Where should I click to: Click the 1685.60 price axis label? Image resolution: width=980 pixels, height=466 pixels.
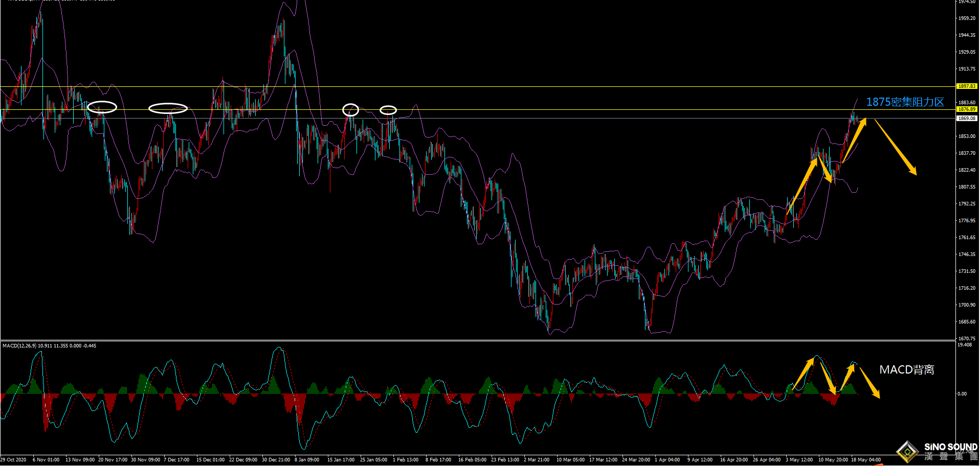coord(967,322)
